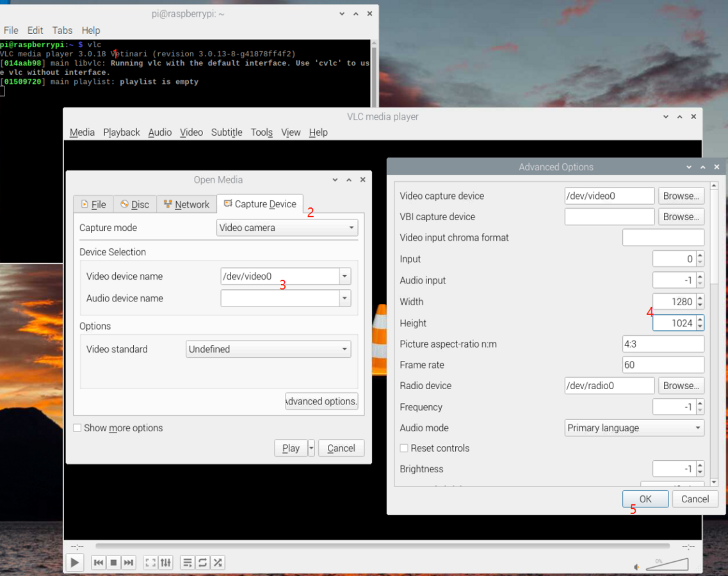Click the Frame rate input field
The width and height of the screenshot is (728, 576).
point(663,365)
